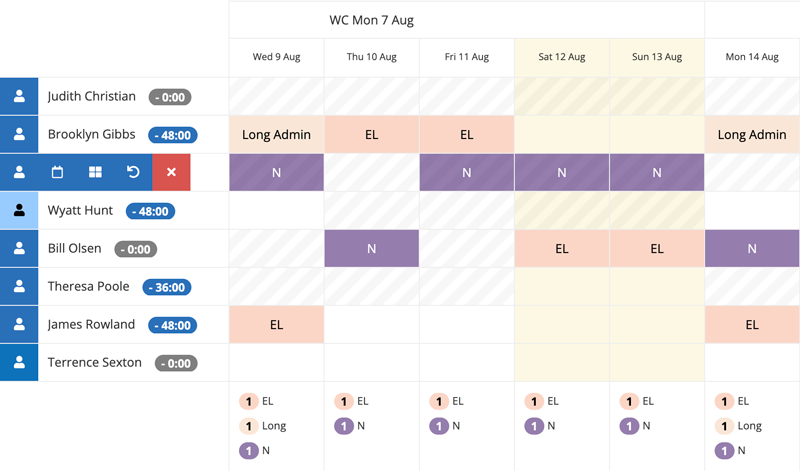Select the empty Wed 9 Aug cell for Terrence Sexton

277,362
